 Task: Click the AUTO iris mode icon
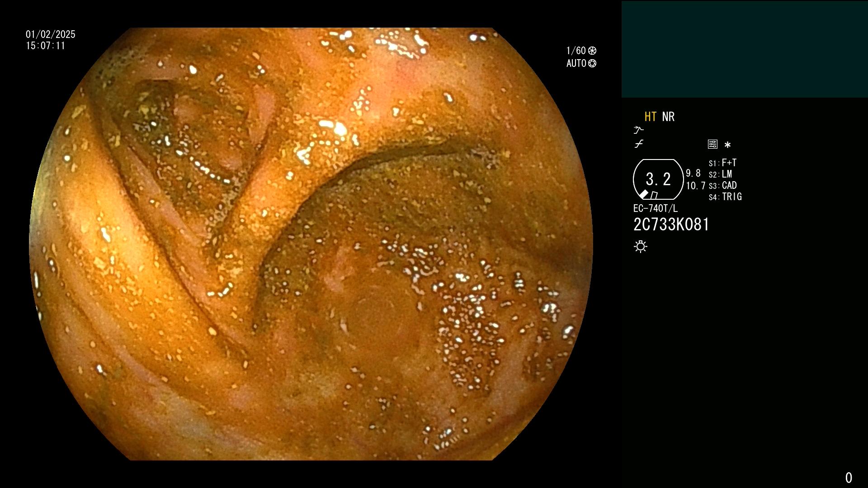[x=592, y=64]
